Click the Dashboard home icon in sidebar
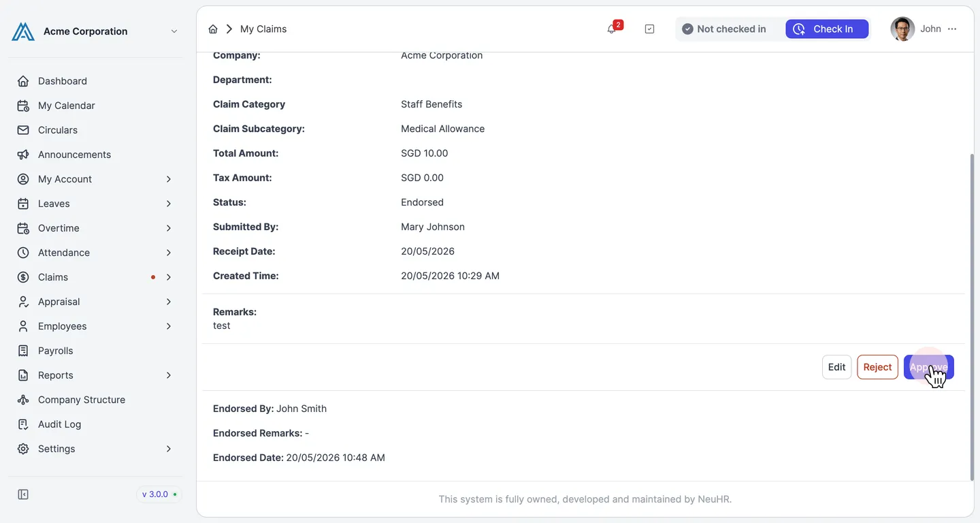Image resolution: width=980 pixels, height=523 pixels. tap(23, 81)
